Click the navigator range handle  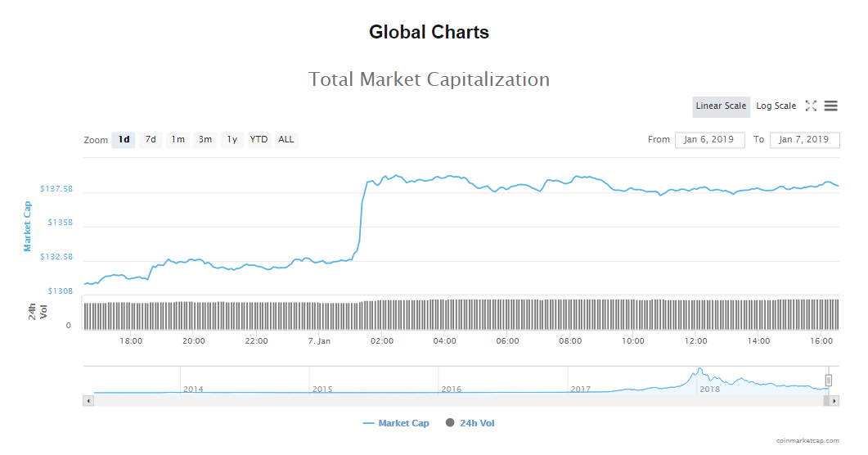click(x=828, y=380)
